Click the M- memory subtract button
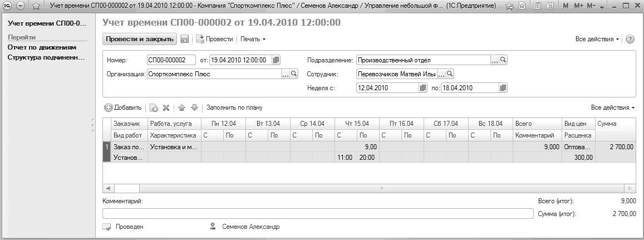 coord(591,6)
